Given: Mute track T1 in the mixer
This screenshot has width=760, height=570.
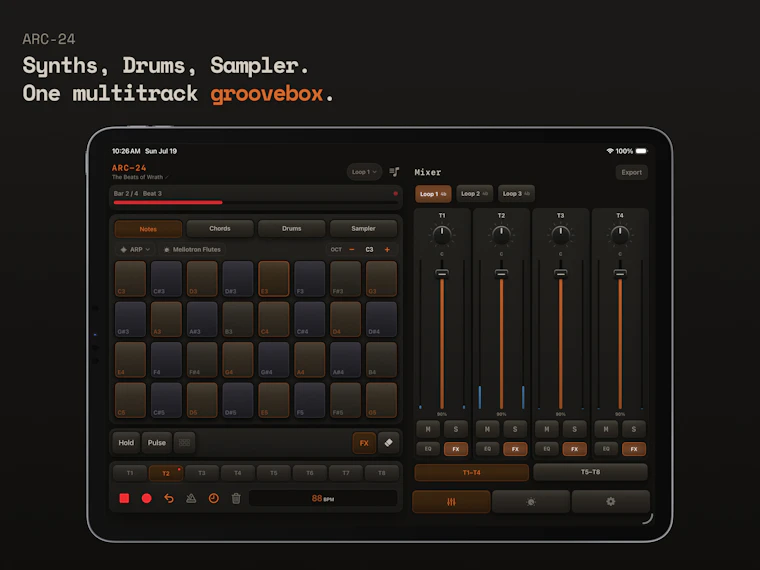Looking at the screenshot, I should coord(428,429).
